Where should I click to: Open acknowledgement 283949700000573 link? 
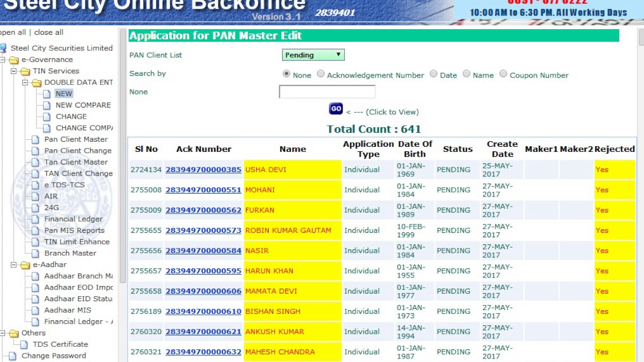[203, 230]
